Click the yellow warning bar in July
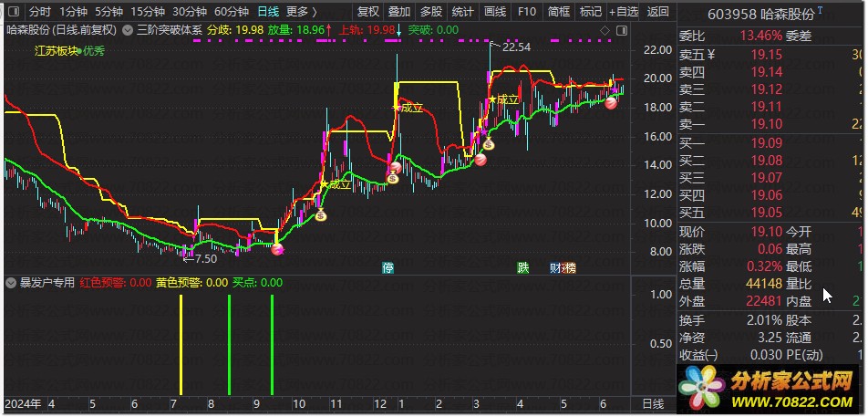868x417 pixels. pos(181,345)
